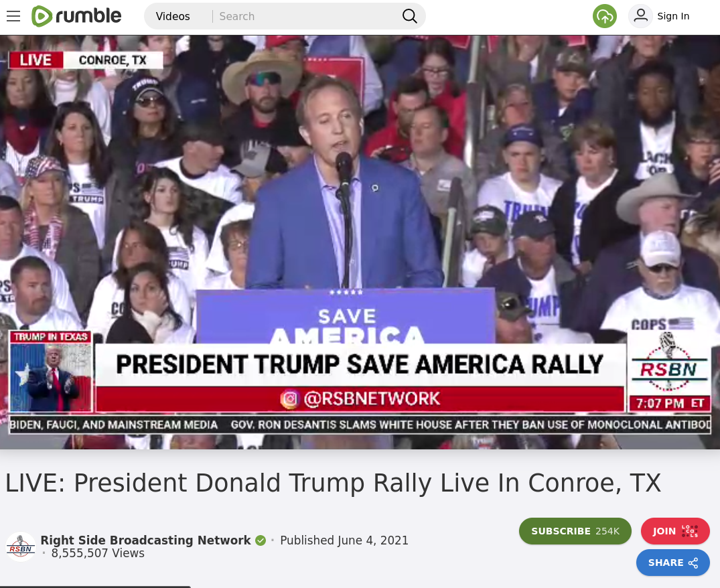Open the hamburger navigation menu
The image size is (720, 588).
[x=13, y=16]
